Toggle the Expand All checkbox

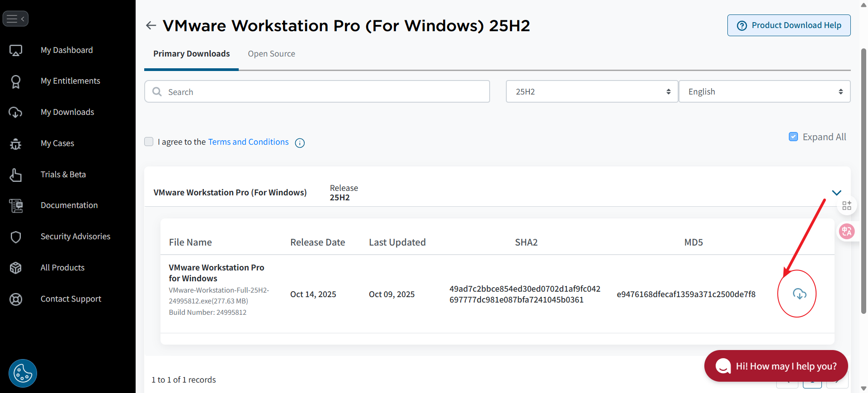coord(793,137)
